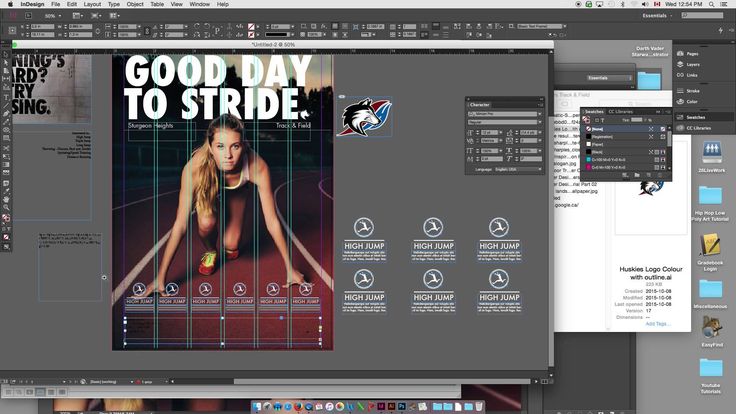Select the Direct Selection tool

point(6,63)
